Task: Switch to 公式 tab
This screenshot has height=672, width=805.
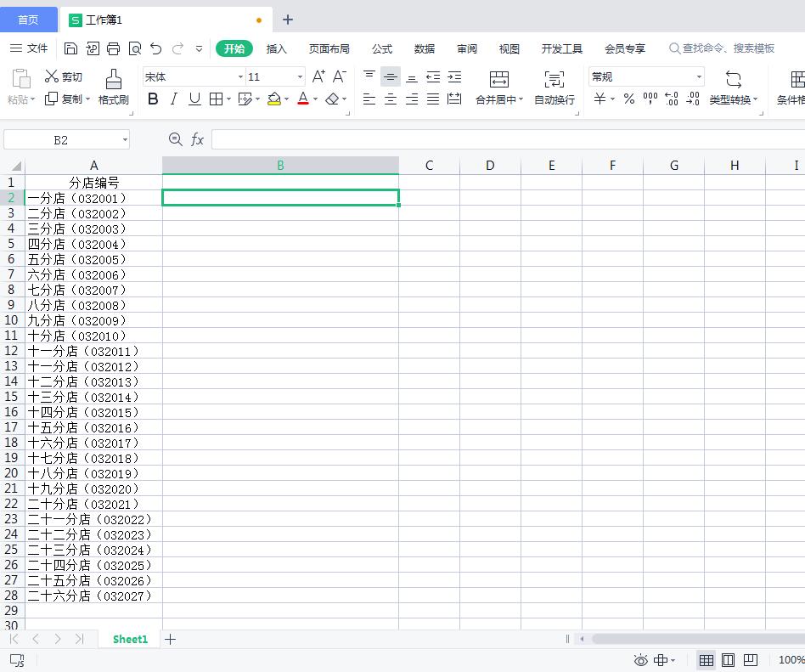Action: 382,48
